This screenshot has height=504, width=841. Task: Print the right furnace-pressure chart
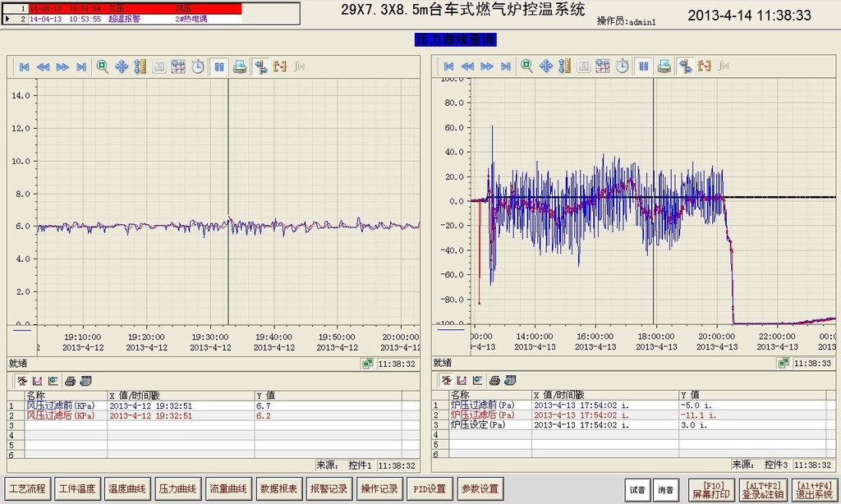click(664, 66)
